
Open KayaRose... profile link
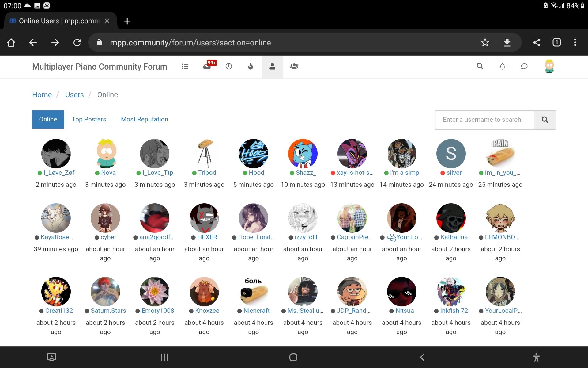(x=57, y=237)
